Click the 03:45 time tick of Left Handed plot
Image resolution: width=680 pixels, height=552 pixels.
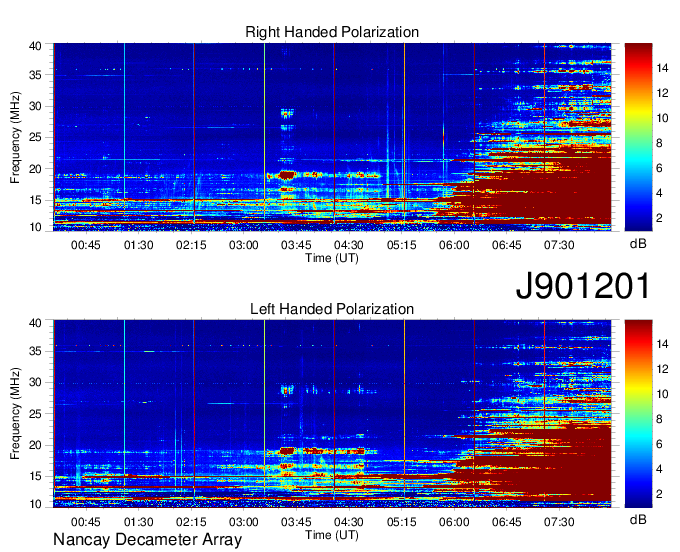coord(296,522)
